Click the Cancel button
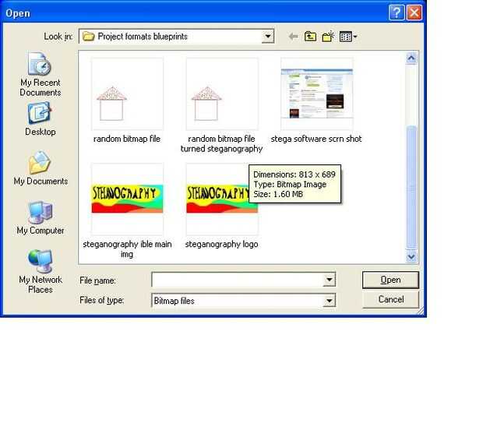The height and width of the screenshot is (448, 483). coord(390,299)
